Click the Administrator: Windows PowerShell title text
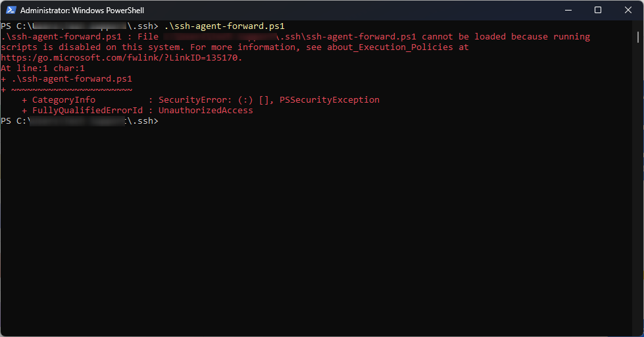The width and height of the screenshot is (644, 337). coord(82,11)
